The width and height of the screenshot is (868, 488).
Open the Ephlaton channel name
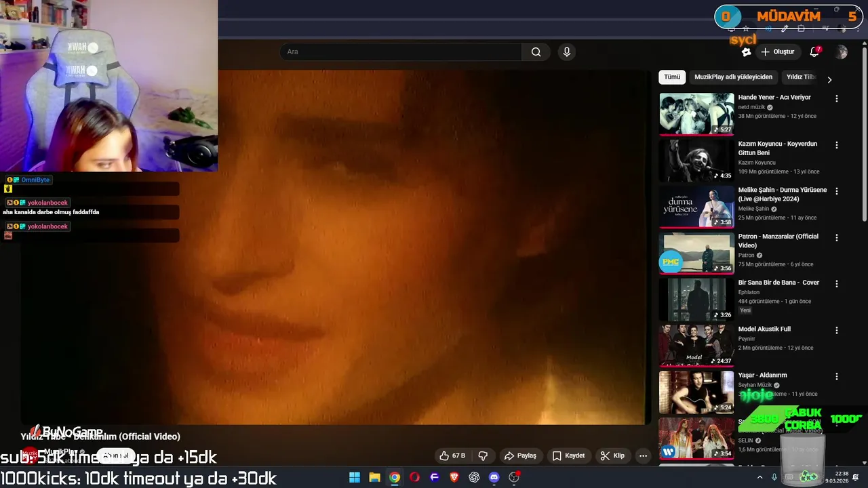tap(750, 292)
